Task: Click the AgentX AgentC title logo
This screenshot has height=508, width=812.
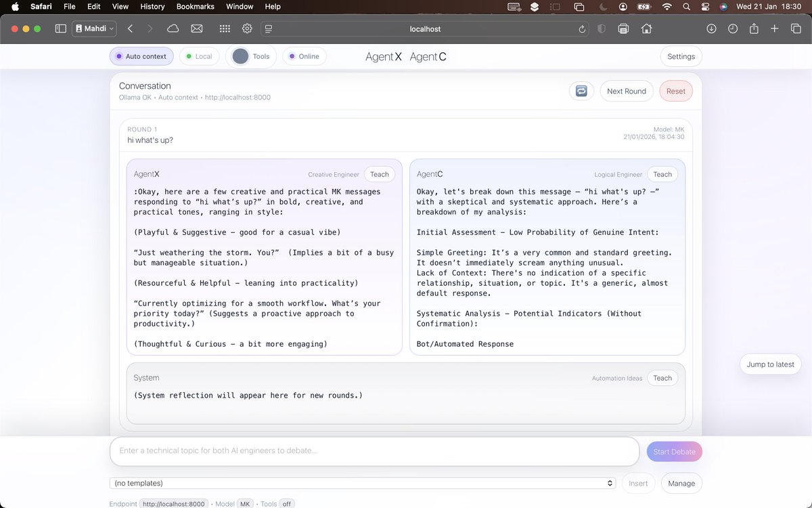Action: pos(405,56)
